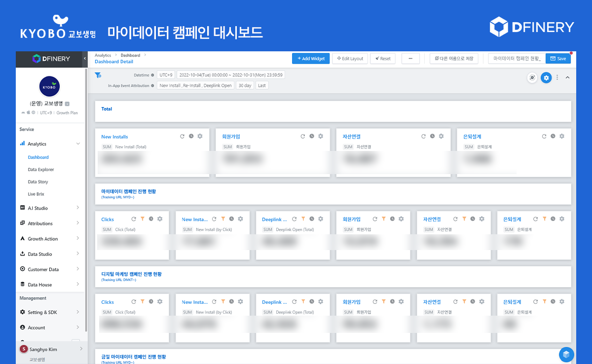The height and width of the screenshot is (364, 592).
Task: Click the orange filter icon on first Clicks widget
Action: 142,219
